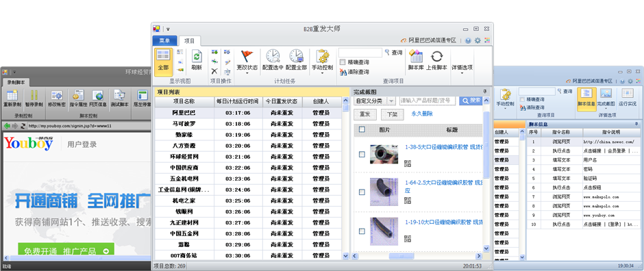Click the color theme icon in B2B重发大师
Viewport: 644px width, 271px height.
pyautogui.click(x=487, y=40)
